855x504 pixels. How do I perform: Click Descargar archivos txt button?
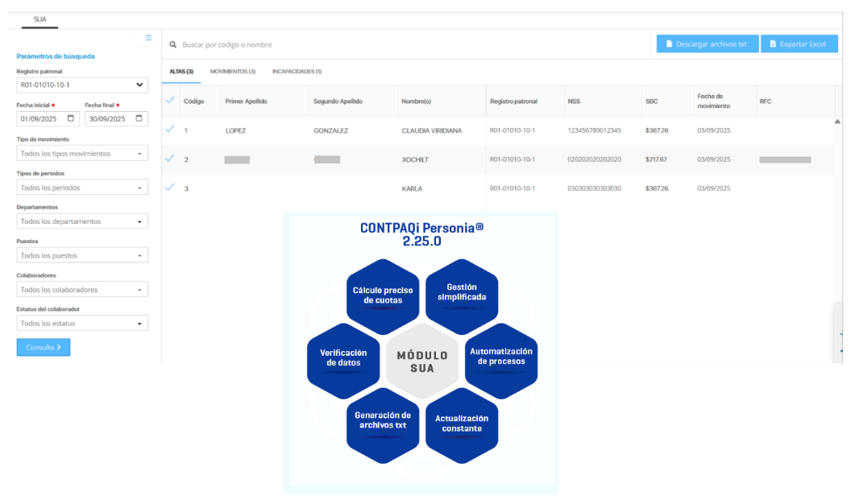[x=707, y=44]
